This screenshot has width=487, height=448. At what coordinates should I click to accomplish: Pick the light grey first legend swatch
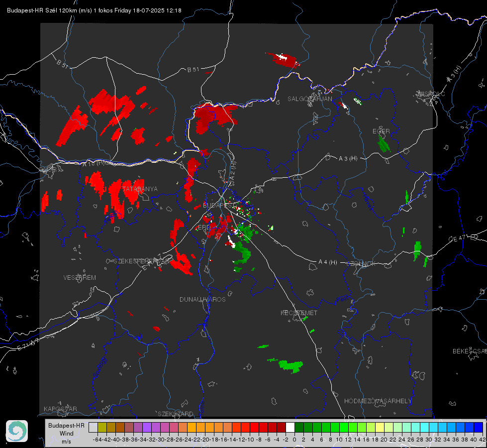point(93,427)
